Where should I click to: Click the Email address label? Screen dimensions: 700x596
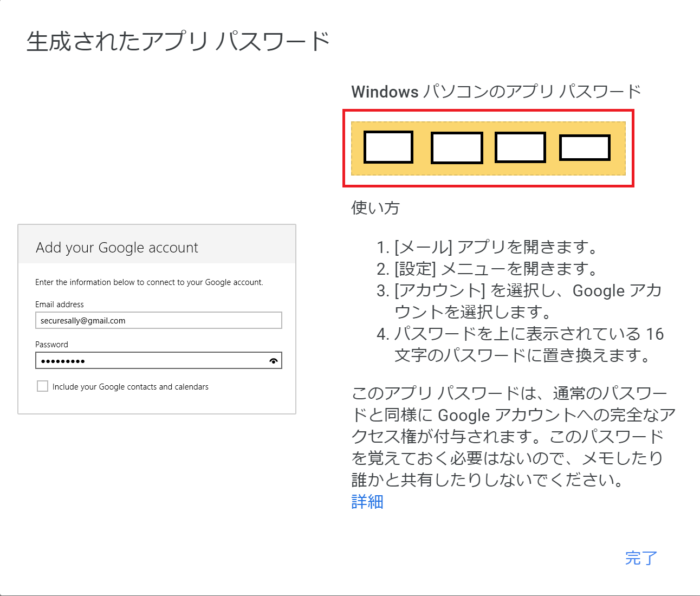[x=60, y=305]
